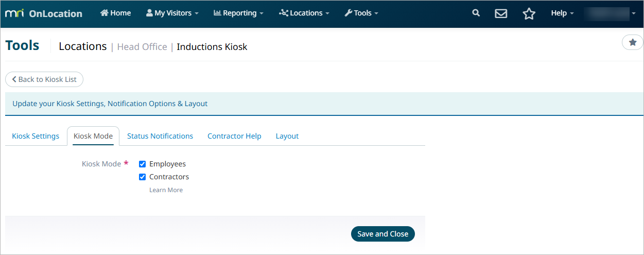Open the blurred user account dropdown
The width and height of the screenshot is (644, 255).
(x=611, y=14)
